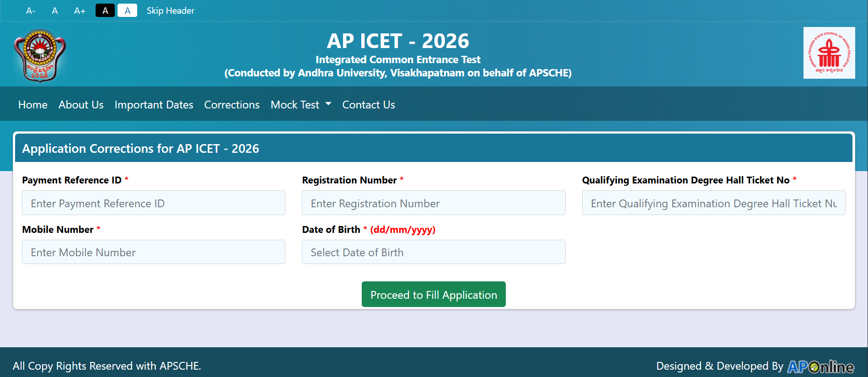Viewport: 868px width, 377px height.
Task: Click the Andhra University emblem logo
Action: point(40,55)
